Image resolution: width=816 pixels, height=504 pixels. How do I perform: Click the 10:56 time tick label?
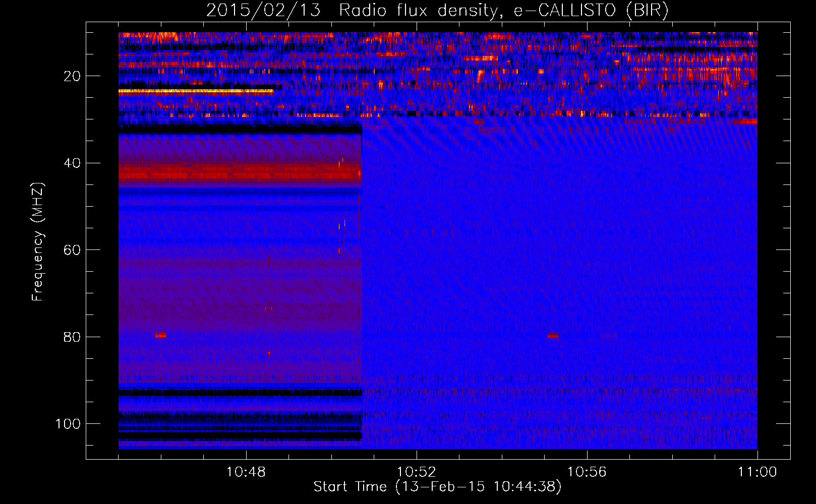(587, 472)
